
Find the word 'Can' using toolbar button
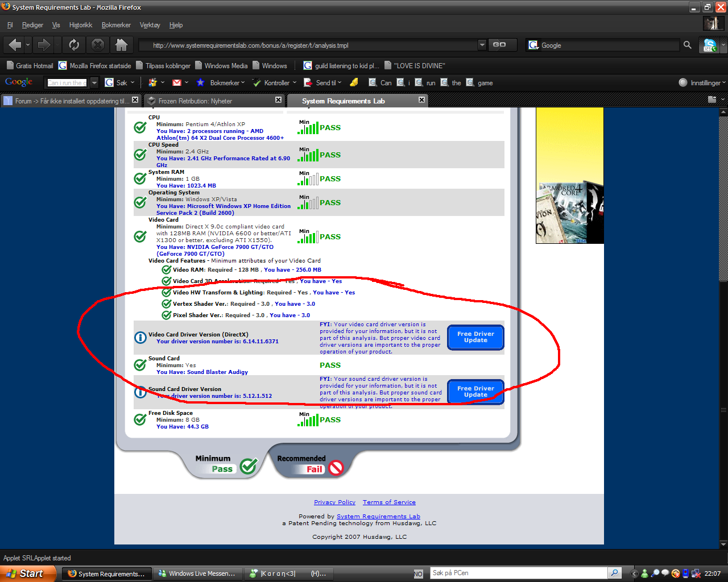[x=380, y=82]
